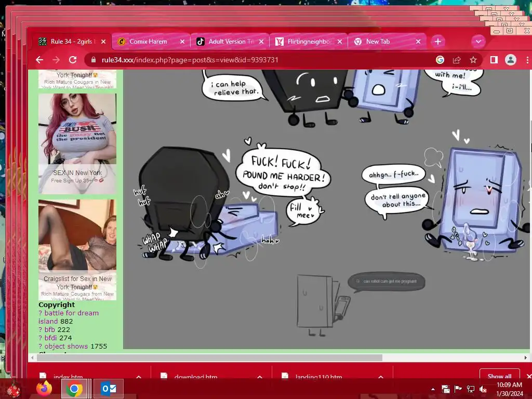
Task: Click the question mark beside object shows
Action: 40,347
